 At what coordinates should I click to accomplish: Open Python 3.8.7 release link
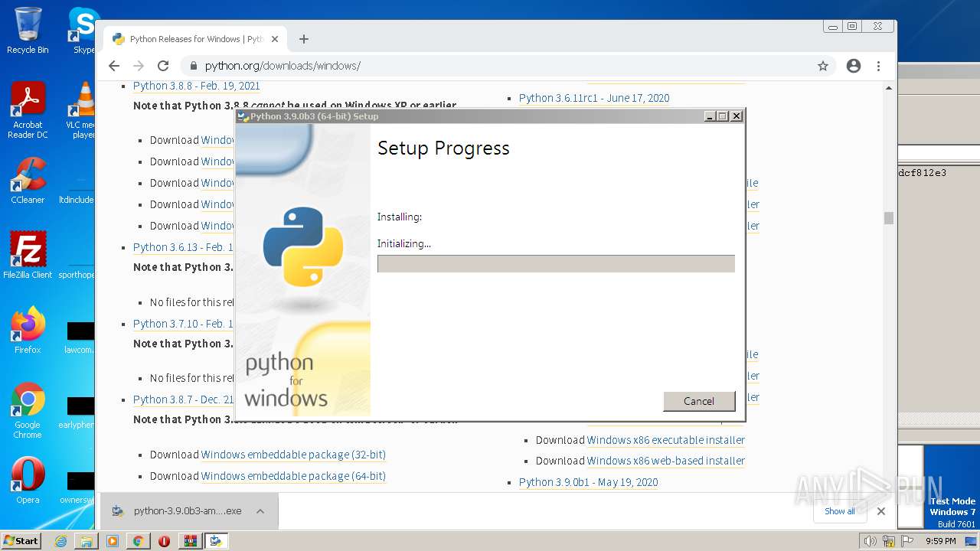point(184,399)
